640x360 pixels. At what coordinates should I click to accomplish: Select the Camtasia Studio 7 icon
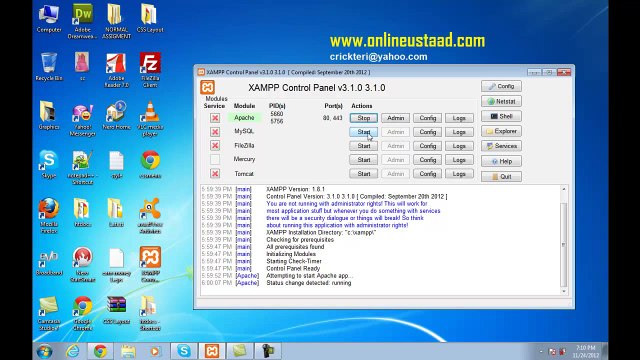[49, 313]
